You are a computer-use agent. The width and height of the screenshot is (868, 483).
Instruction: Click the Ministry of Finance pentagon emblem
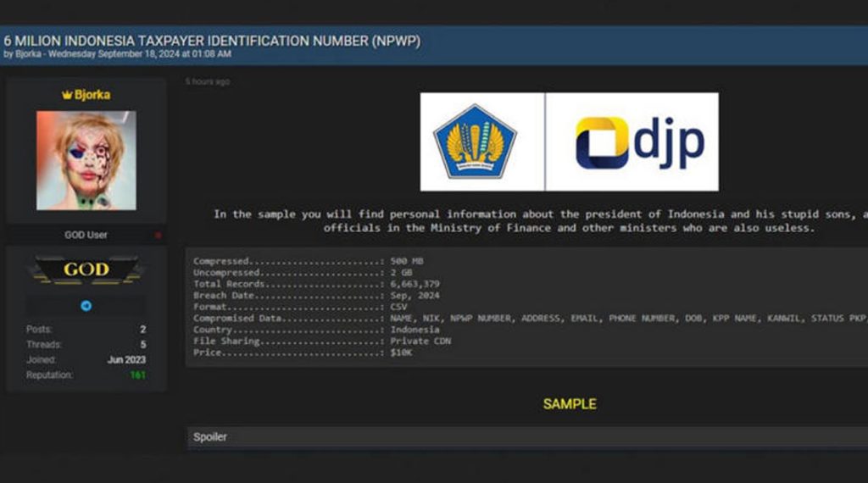point(475,142)
